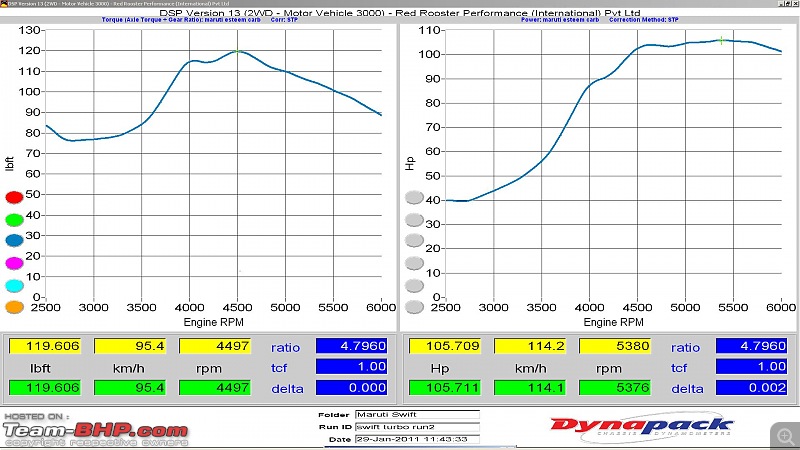Click the gray circle beside 20 Hp
Image resolution: width=800 pixels, height=450 pixels.
[414, 240]
